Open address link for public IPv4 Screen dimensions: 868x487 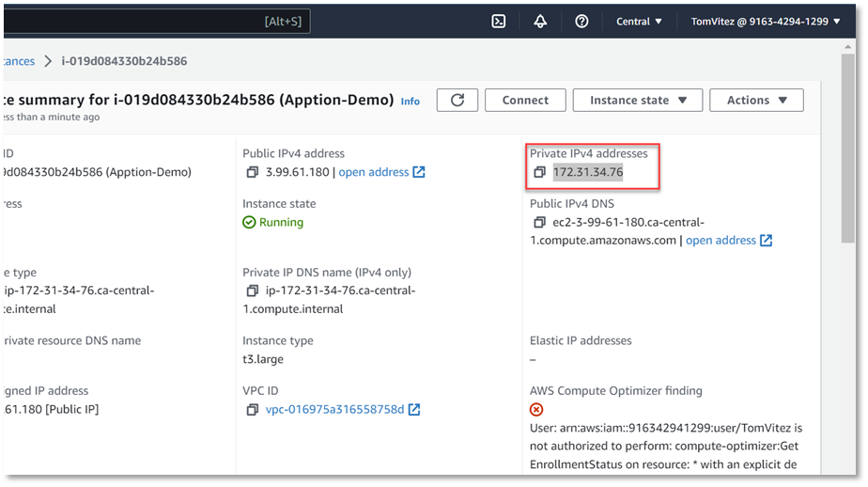[x=374, y=172]
